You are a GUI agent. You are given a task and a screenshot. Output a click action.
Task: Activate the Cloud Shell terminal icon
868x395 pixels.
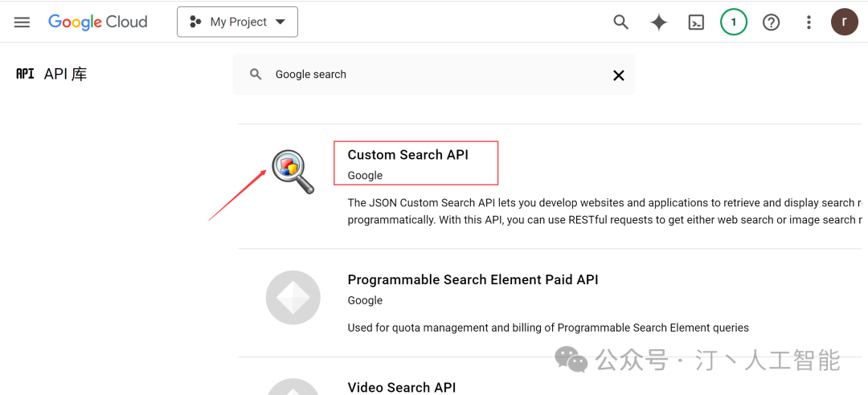pos(696,22)
